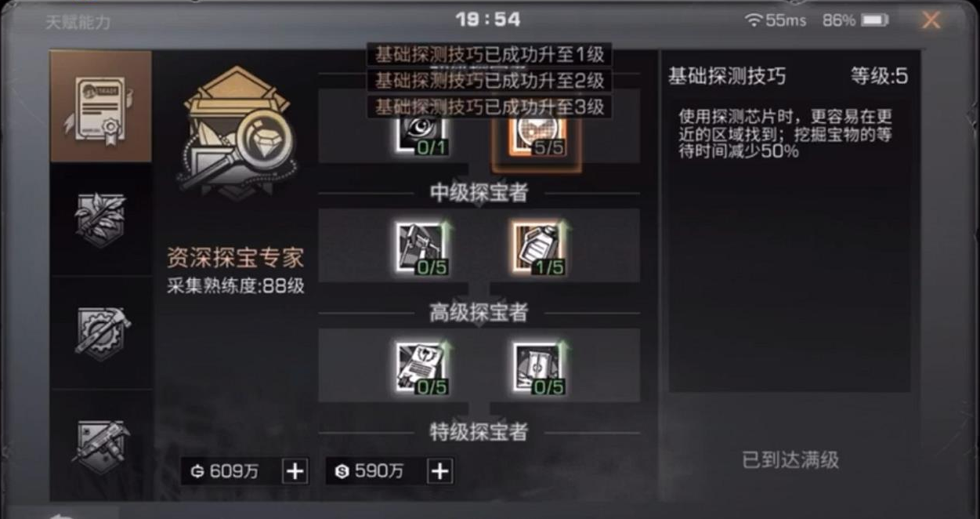
Task: Open the plant gathering talent tab
Action: click(101, 220)
